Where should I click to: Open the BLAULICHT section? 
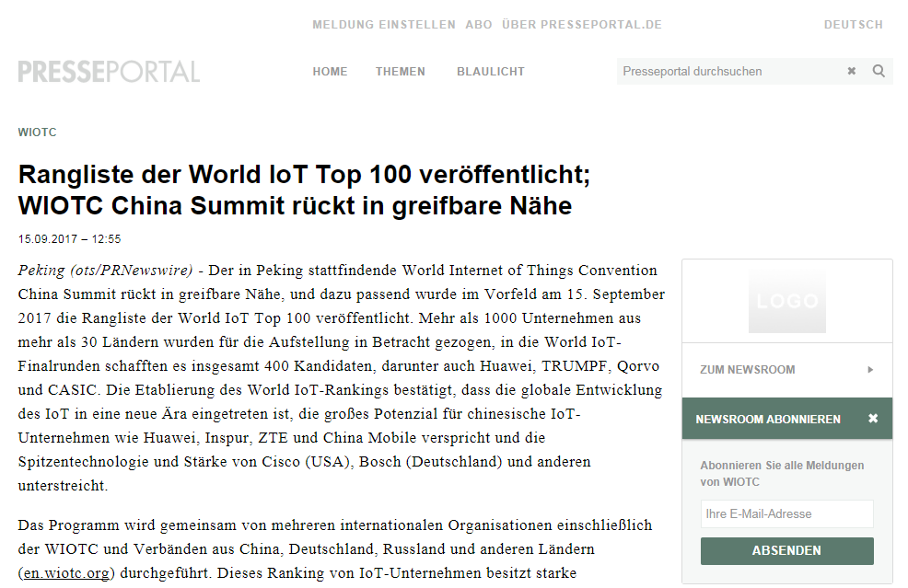[x=490, y=71]
